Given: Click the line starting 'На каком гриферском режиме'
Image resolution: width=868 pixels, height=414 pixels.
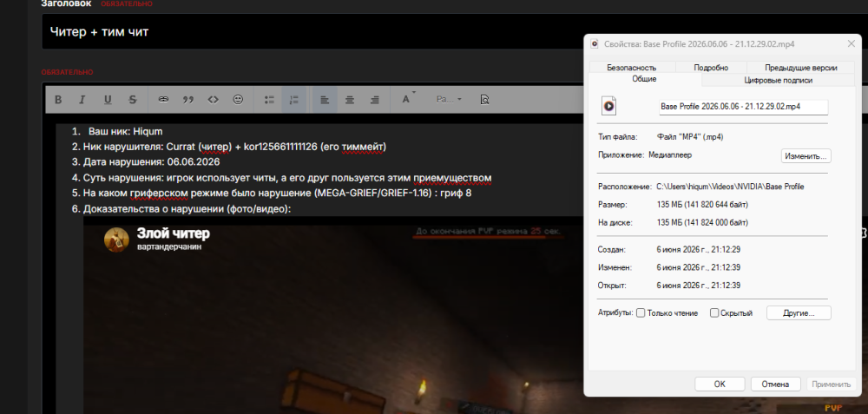Looking at the screenshot, I should [x=277, y=194].
